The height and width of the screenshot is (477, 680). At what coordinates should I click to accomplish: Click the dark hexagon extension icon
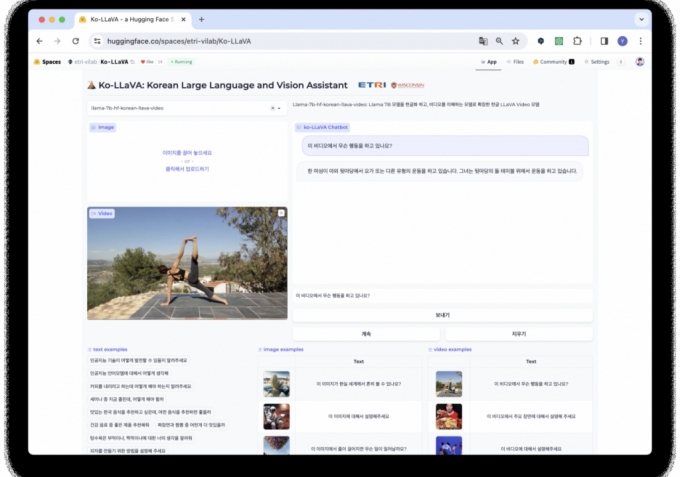tap(540, 41)
